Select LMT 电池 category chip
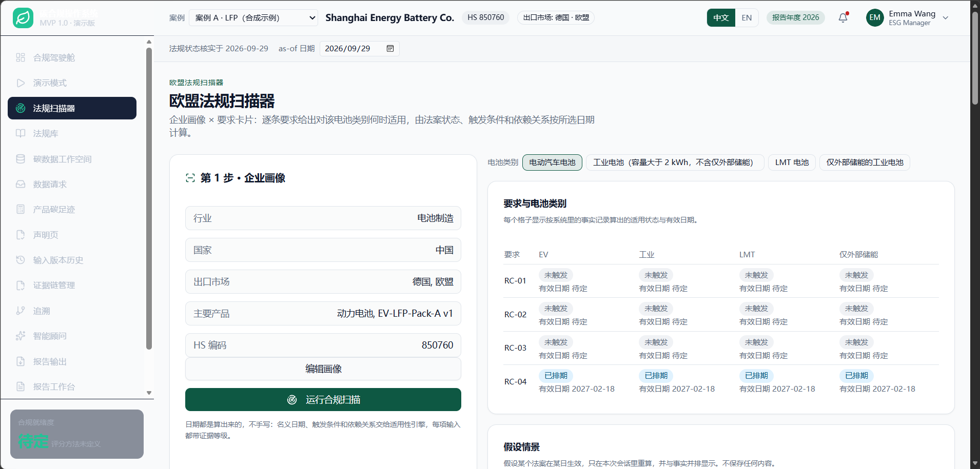980x469 pixels. point(792,162)
